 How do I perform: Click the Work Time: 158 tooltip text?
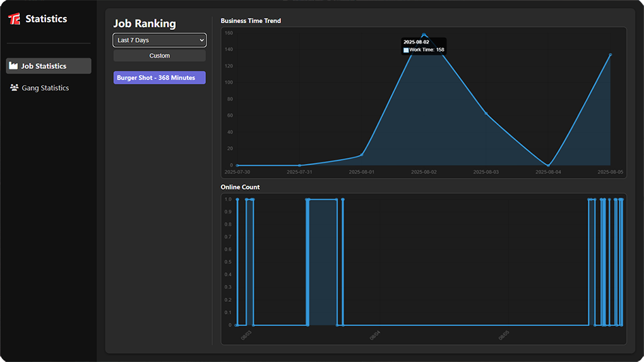click(x=427, y=50)
